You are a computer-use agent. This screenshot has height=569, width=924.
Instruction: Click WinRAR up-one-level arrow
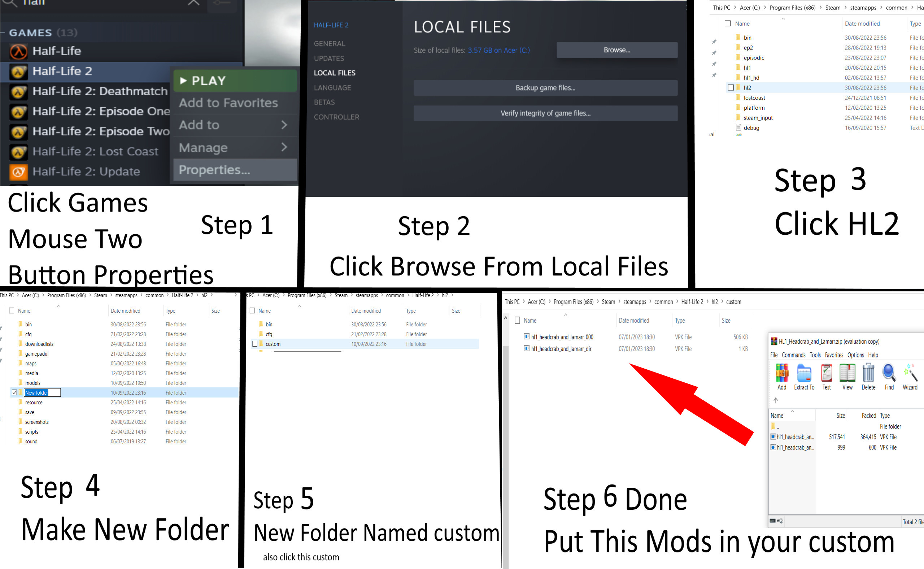775,400
